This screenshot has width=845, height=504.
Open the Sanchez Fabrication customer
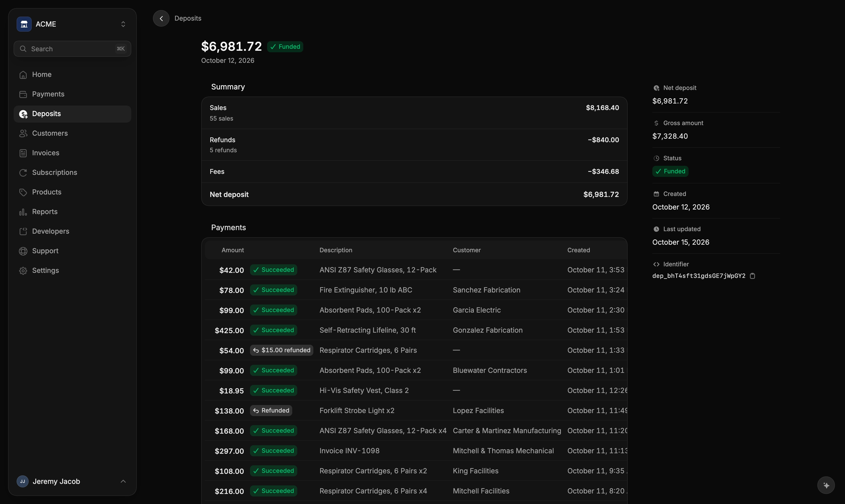[486, 290]
